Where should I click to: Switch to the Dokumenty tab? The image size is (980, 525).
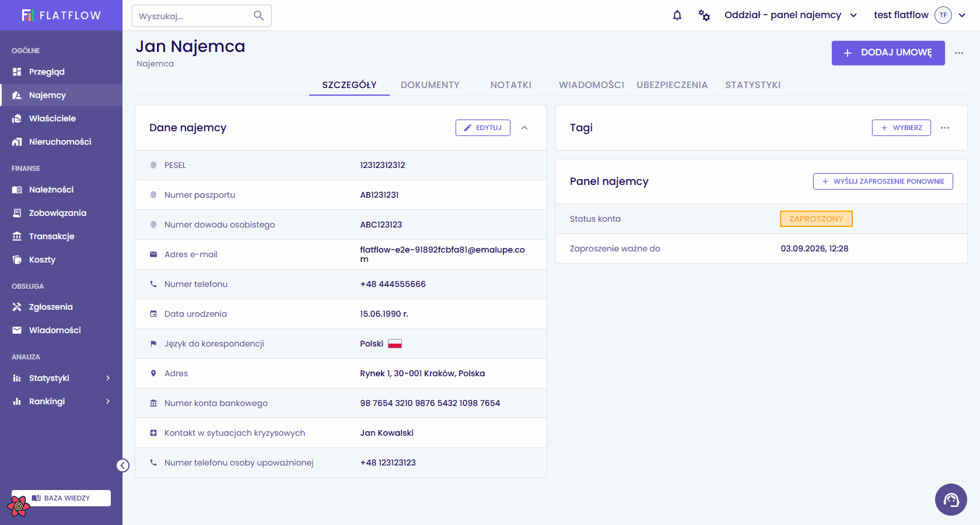(430, 85)
